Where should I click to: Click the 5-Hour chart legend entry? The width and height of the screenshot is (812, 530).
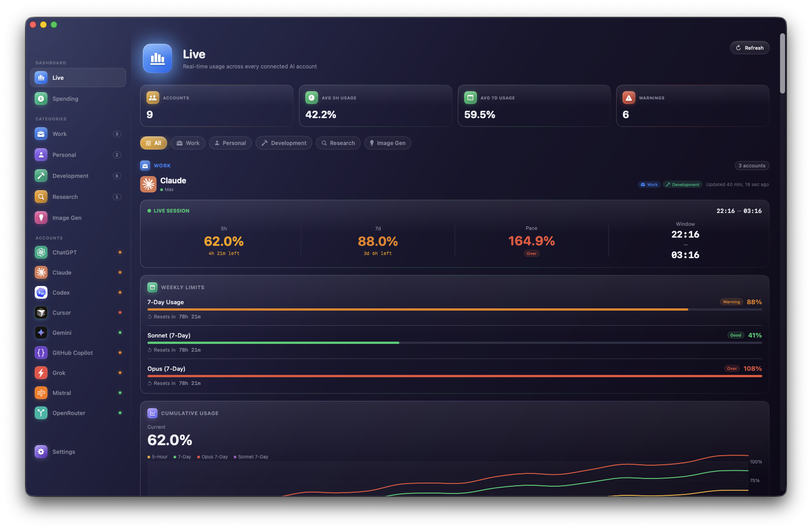pyautogui.click(x=157, y=457)
